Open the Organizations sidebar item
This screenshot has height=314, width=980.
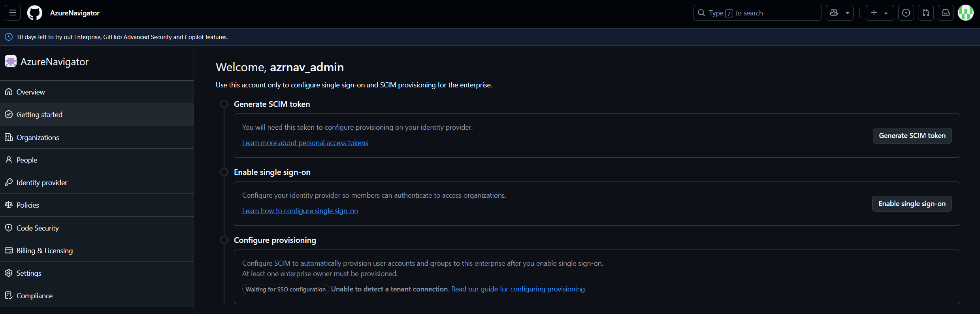tap(38, 137)
